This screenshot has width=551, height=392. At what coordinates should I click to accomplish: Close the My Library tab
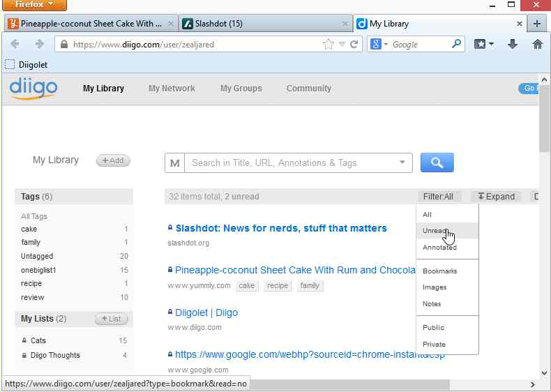point(519,24)
